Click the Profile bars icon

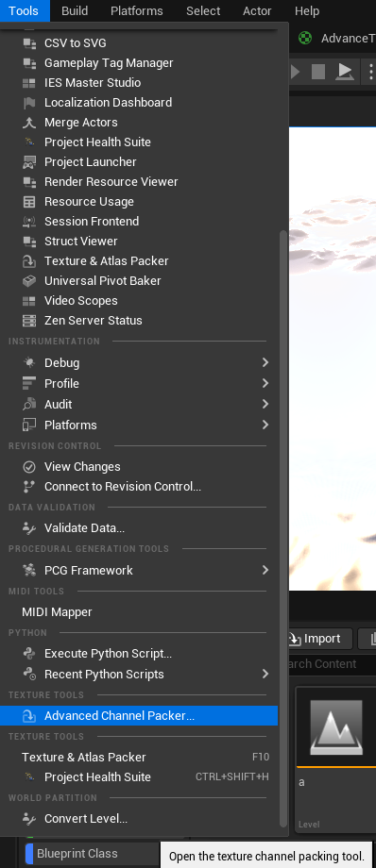point(29,383)
